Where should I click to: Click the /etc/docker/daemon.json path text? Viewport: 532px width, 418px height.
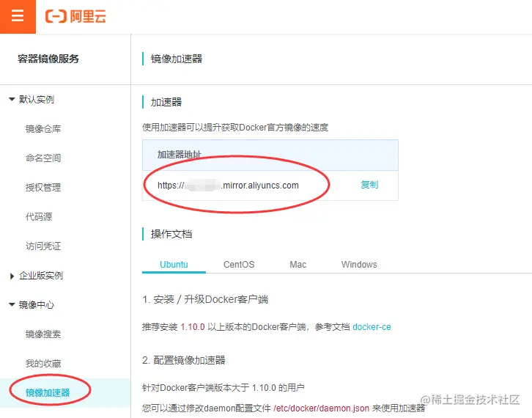[x=321, y=408]
